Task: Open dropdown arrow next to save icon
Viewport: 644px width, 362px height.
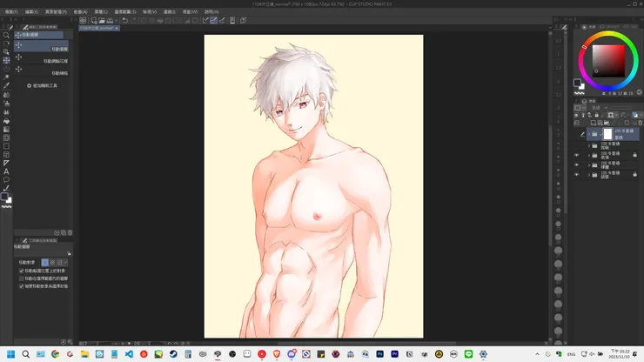Action: (x=117, y=20)
